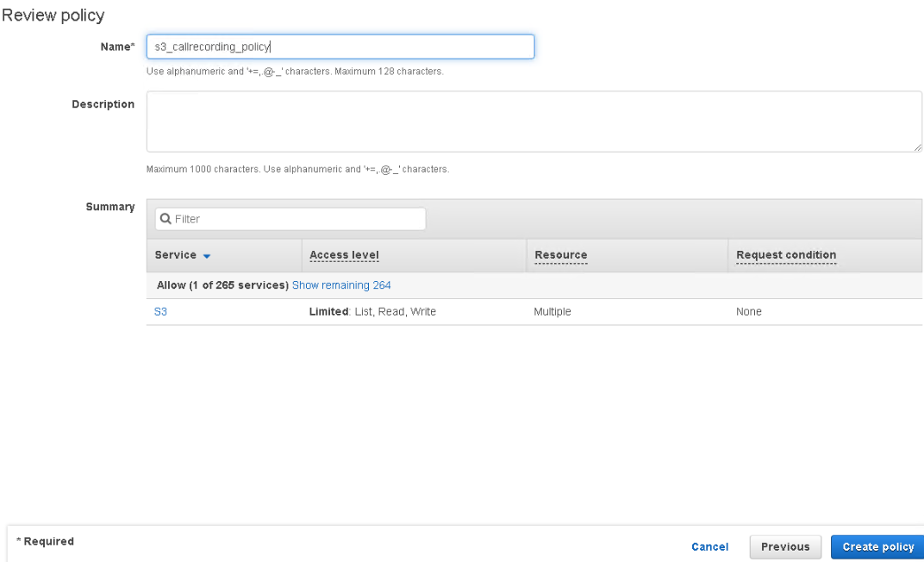Click the magnifier icon in Filter box

165,219
